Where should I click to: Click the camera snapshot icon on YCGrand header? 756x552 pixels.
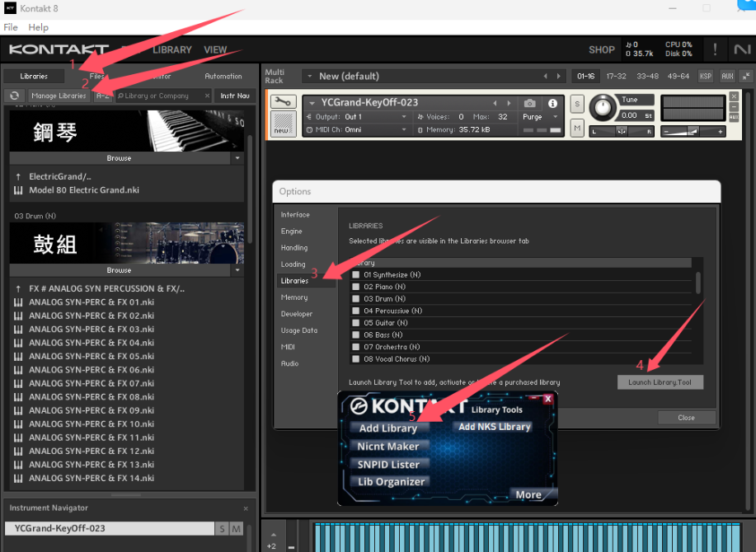click(530, 105)
